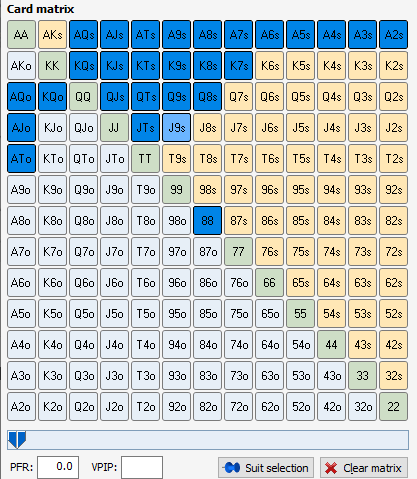Screen dimensions: 417x479
Task: Select the JJ hand cell
Action: 114,128
